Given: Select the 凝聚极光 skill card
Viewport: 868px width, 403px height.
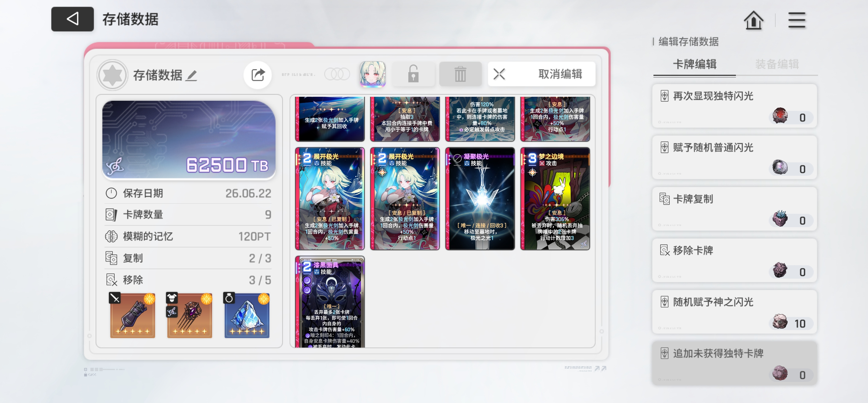Looking at the screenshot, I should pos(480,199).
